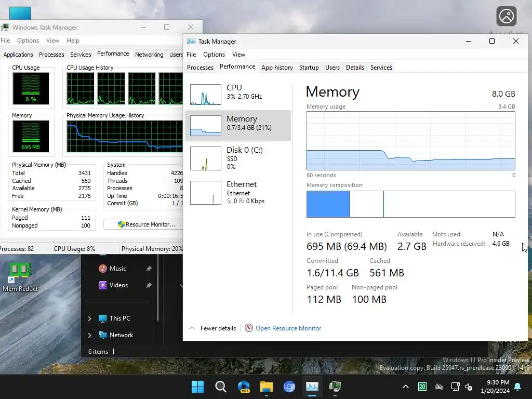Screen dimensions: 532x399
Task: Open File Explorer from taskbar
Action: click(267, 387)
